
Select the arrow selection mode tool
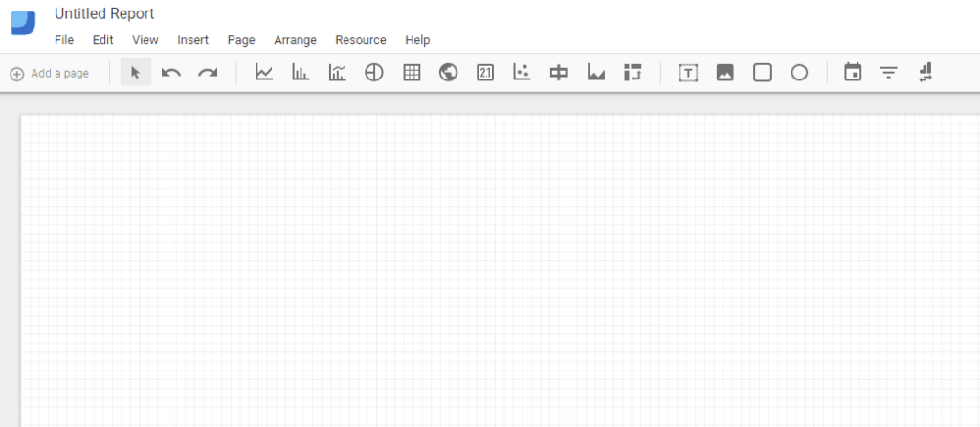click(x=135, y=73)
